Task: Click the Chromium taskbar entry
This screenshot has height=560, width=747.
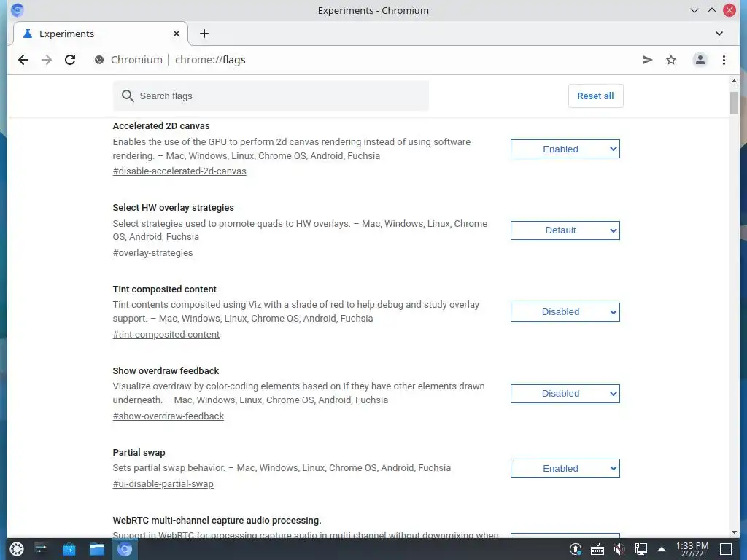Action: tap(124, 550)
